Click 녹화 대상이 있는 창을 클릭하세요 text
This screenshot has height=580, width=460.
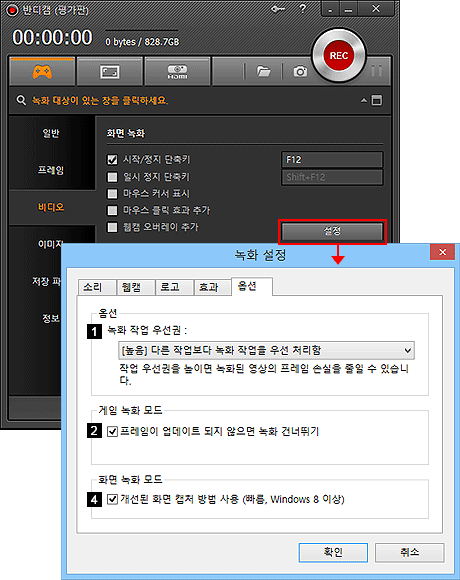coord(99,100)
